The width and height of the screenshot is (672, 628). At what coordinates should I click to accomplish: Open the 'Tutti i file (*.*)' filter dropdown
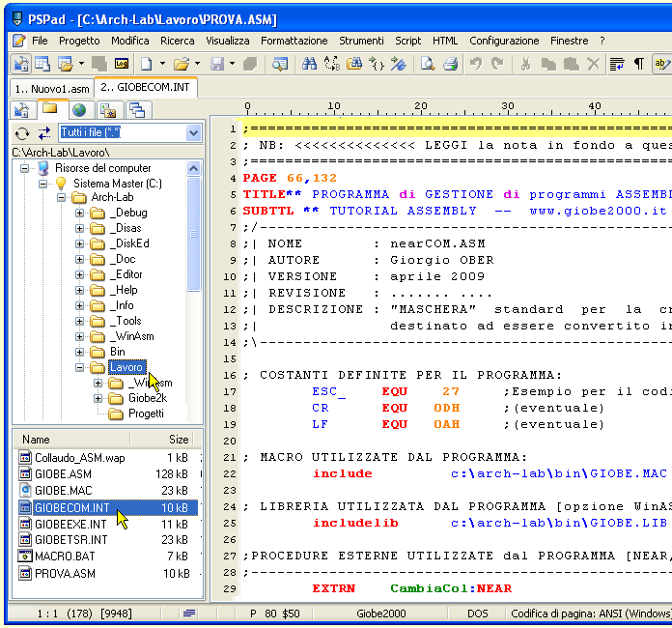click(x=193, y=133)
